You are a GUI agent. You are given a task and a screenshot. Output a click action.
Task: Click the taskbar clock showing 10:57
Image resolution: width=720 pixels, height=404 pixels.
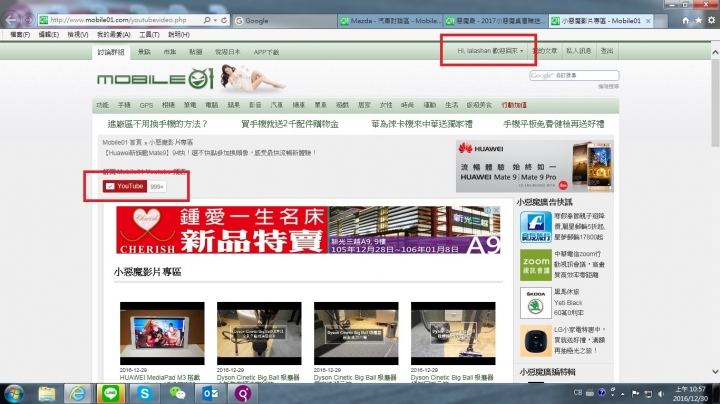click(690, 394)
